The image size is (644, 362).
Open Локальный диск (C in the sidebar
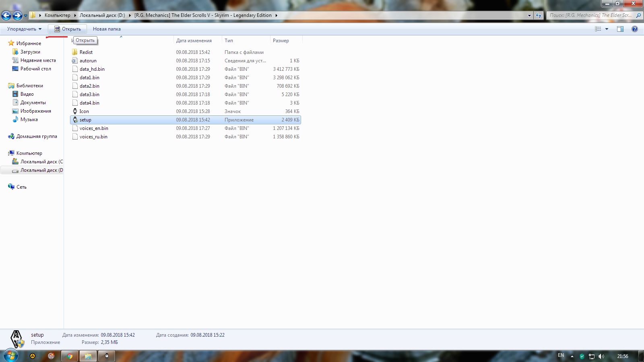point(41,162)
